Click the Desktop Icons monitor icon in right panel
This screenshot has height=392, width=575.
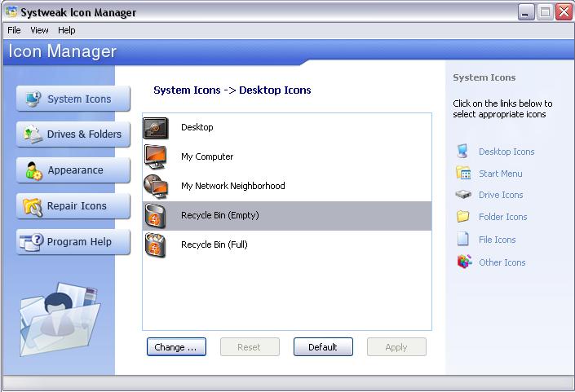(x=462, y=151)
